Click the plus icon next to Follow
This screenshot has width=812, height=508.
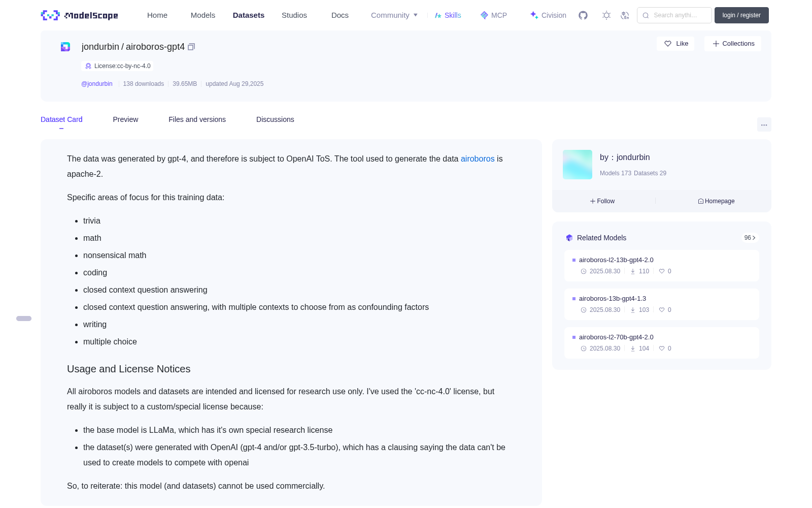pyautogui.click(x=593, y=201)
